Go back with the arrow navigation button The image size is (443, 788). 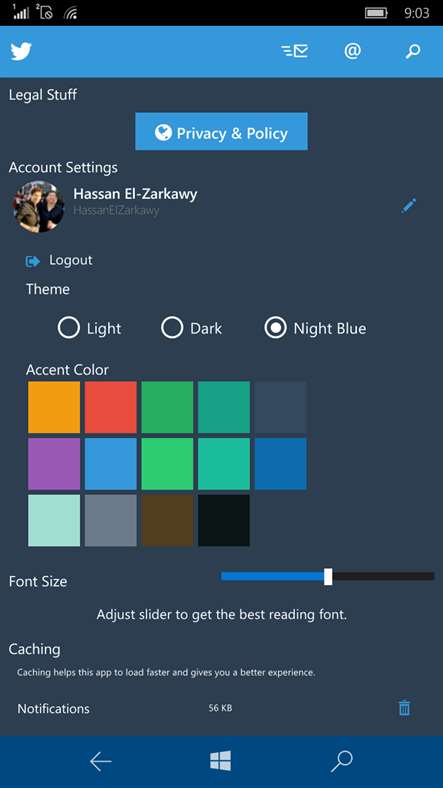100,762
